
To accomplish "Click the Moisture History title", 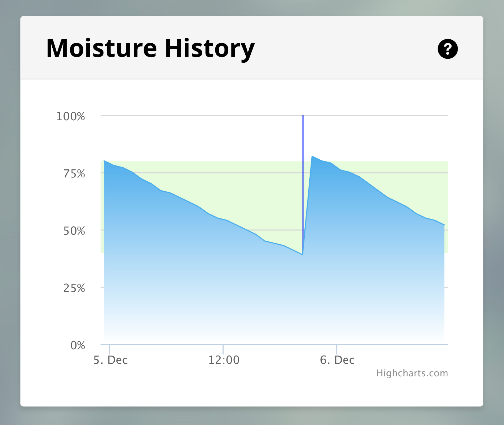I will coord(150,48).
